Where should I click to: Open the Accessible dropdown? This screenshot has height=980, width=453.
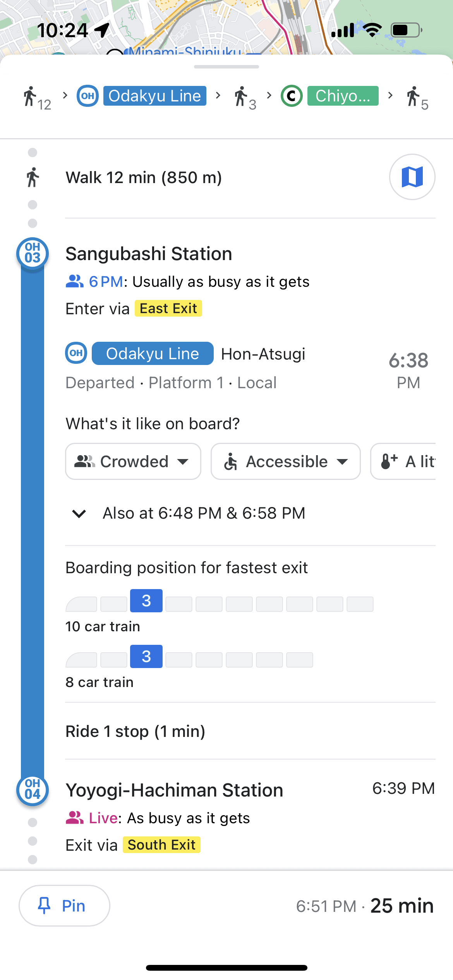pyautogui.click(x=285, y=461)
